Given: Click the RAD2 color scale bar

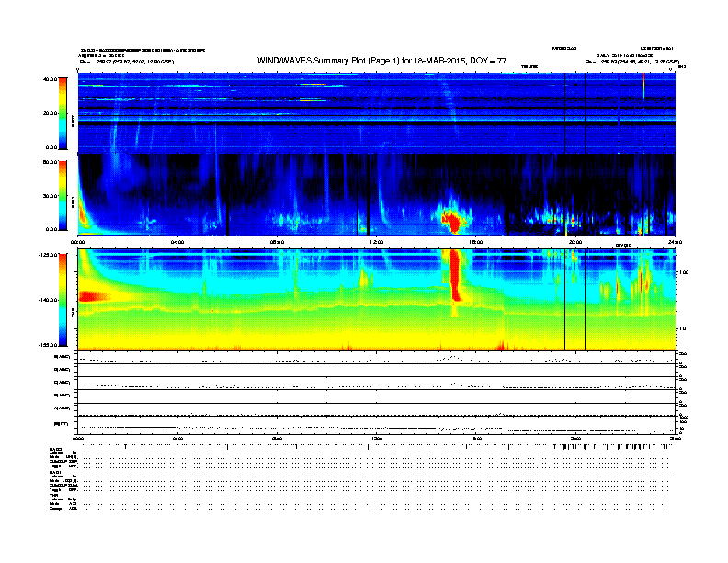Looking at the screenshot, I should click(x=63, y=113).
